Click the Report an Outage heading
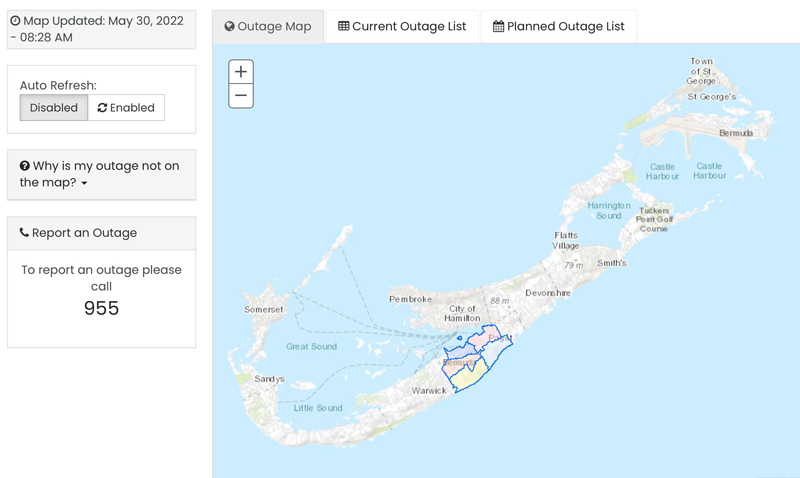The image size is (800, 478). pyautogui.click(x=84, y=233)
